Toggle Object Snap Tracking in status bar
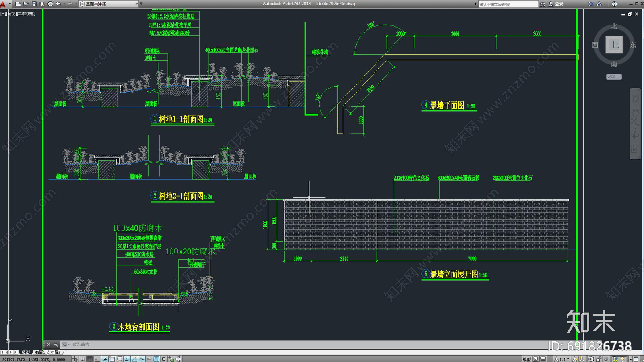 click(x=127, y=359)
